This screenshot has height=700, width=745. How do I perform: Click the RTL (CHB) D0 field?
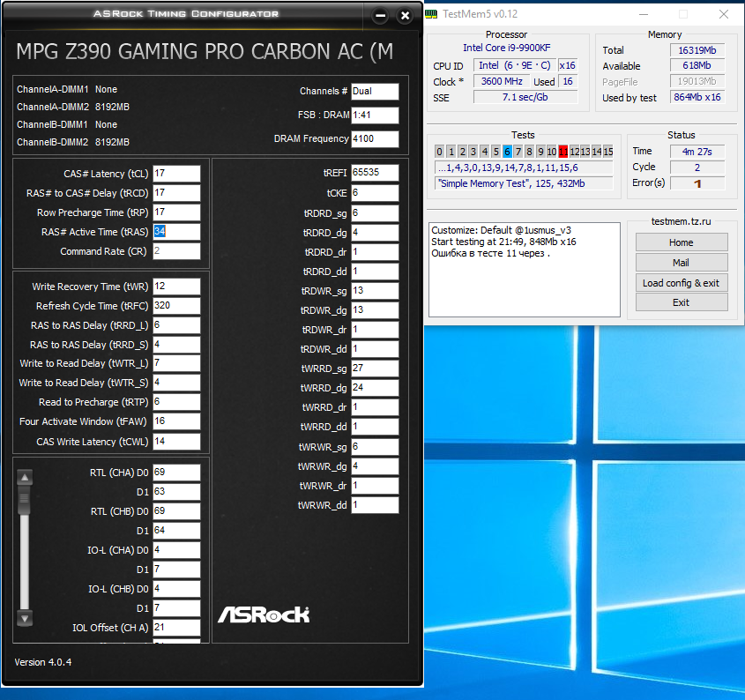tap(176, 510)
